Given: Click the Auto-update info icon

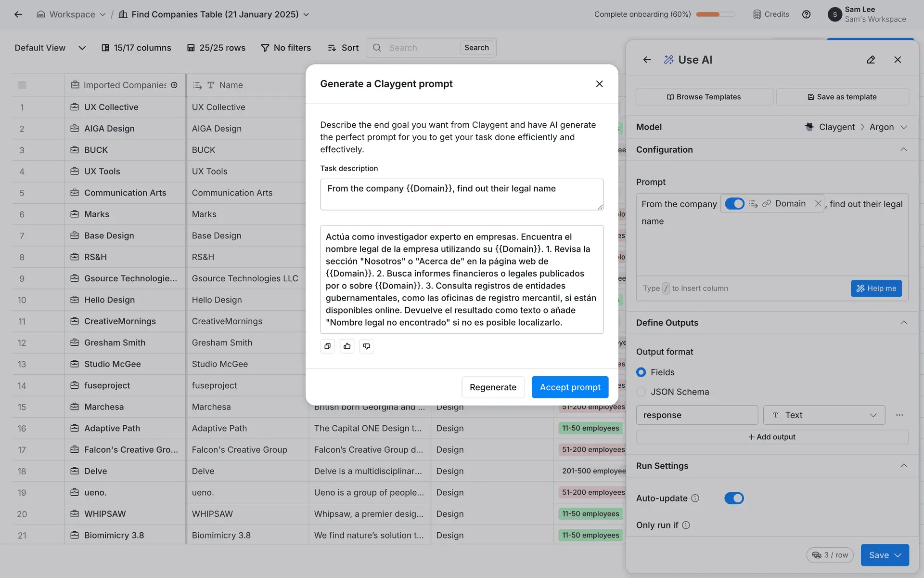Looking at the screenshot, I should point(695,499).
